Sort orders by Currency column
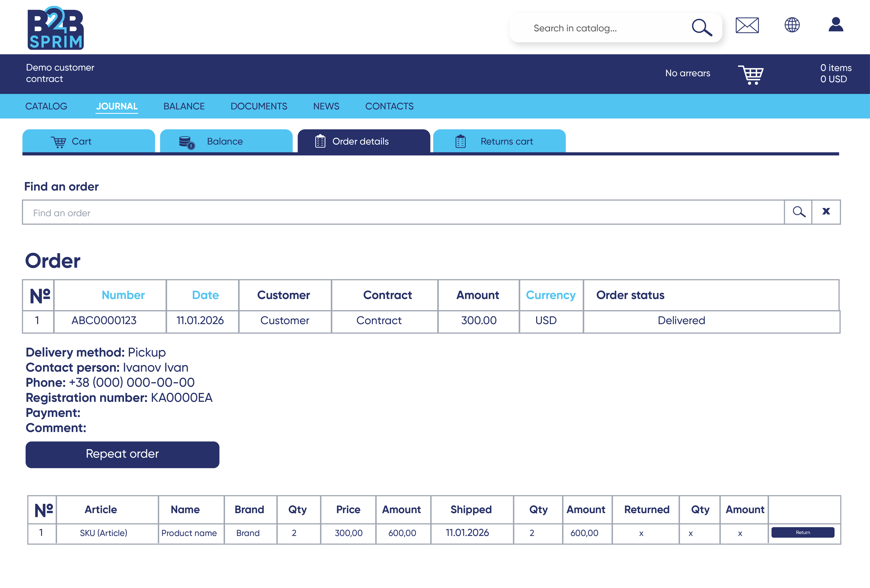870x588 pixels. pos(551,295)
